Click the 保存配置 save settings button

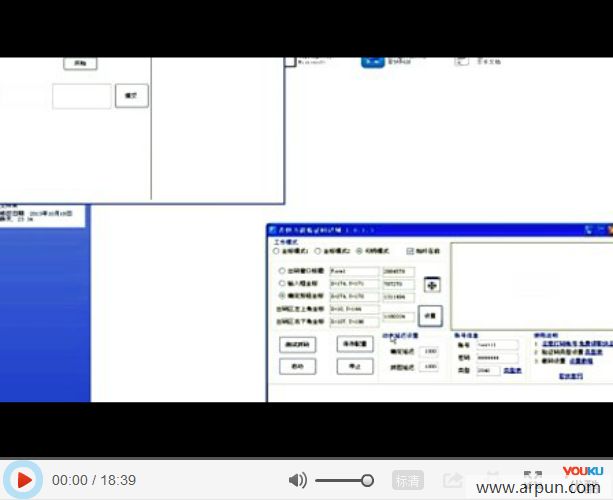coord(354,344)
